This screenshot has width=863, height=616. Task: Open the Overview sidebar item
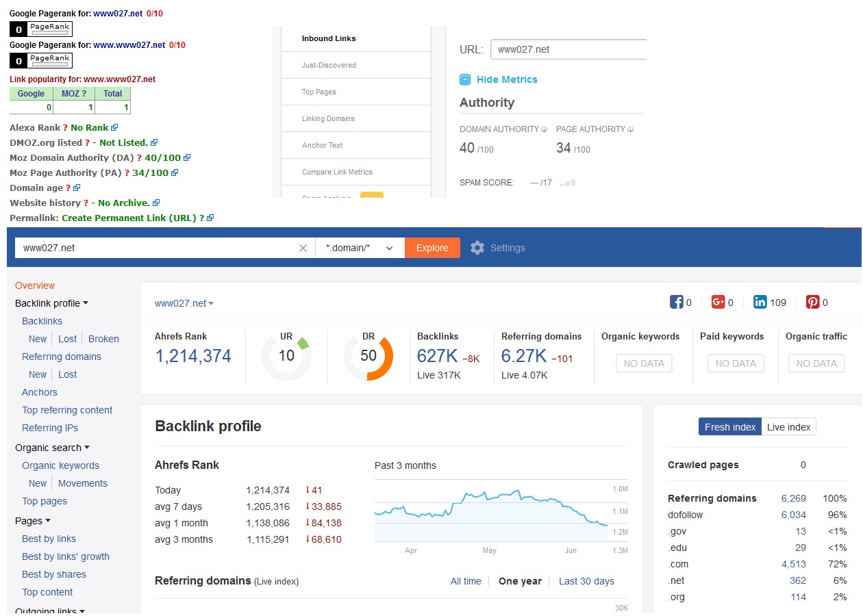click(35, 285)
